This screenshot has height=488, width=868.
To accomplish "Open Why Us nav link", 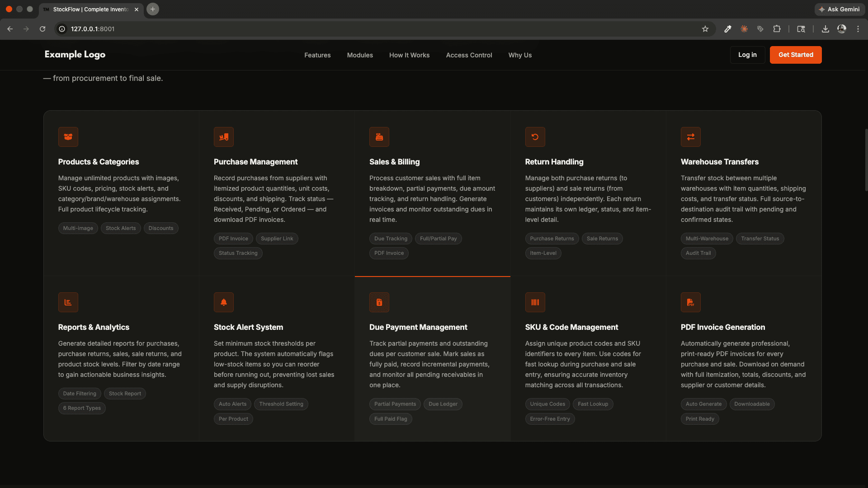I will click(520, 55).
